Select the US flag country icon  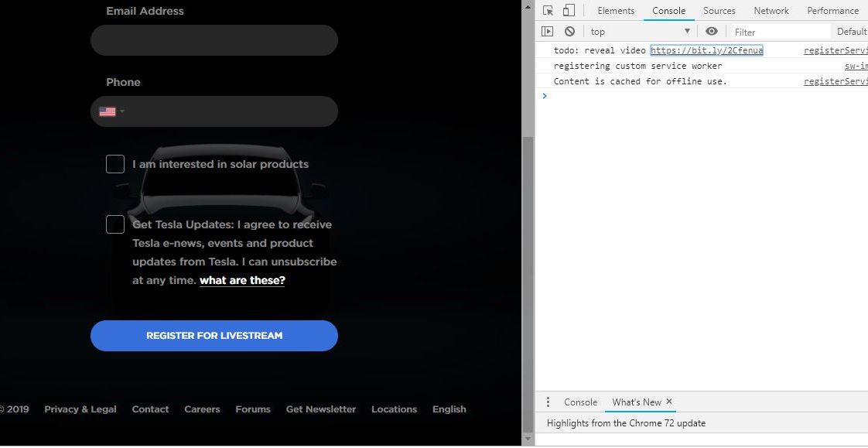click(x=108, y=112)
